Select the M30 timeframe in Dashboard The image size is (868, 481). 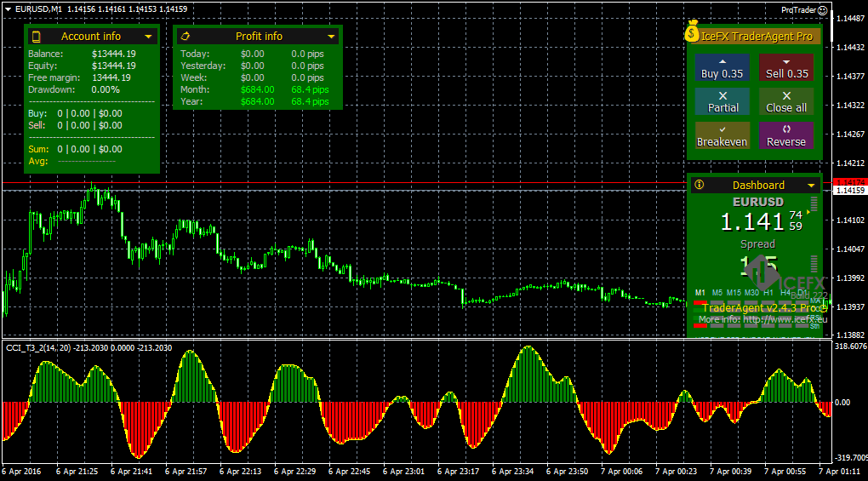click(x=751, y=292)
